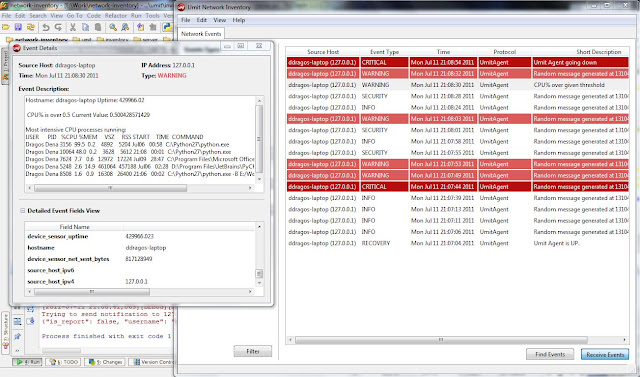The image size is (640, 377).
Task: Save all files icon in PyCharm toolbar
Action: click(x=18, y=27)
